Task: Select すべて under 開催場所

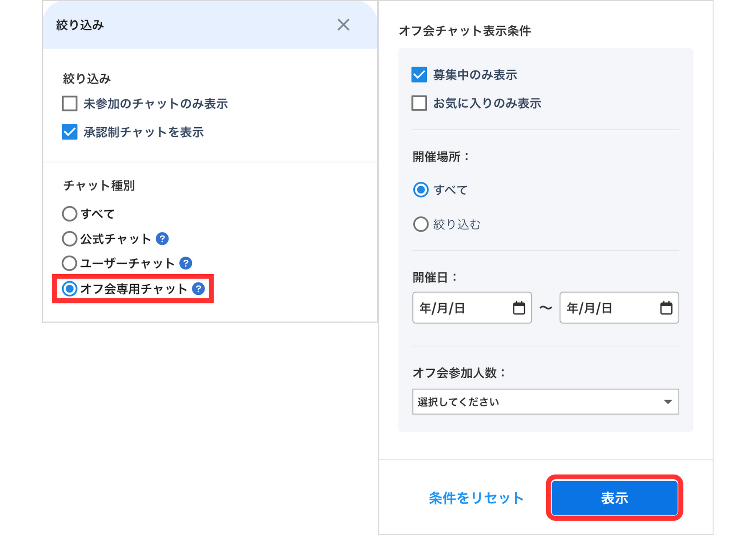Action: [421, 190]
